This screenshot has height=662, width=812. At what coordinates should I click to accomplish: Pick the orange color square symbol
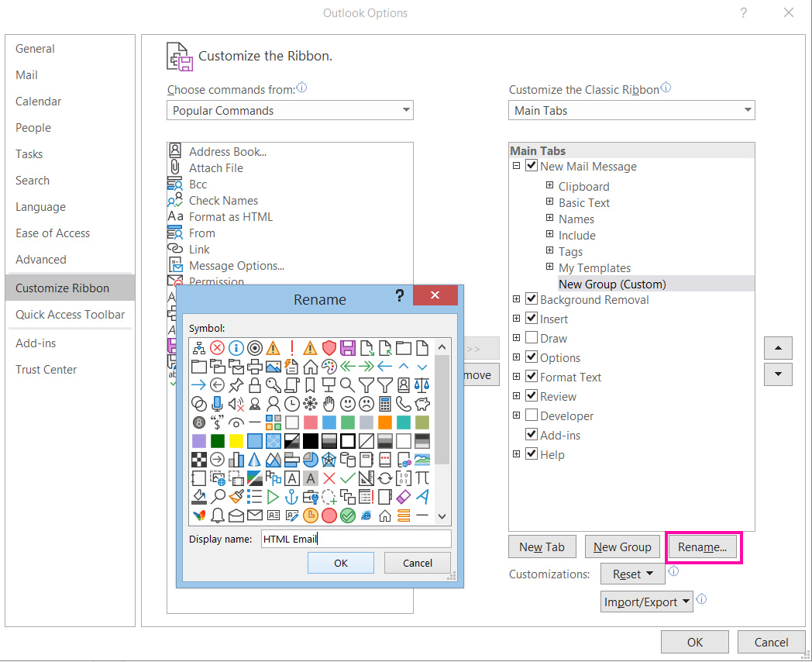385,422
